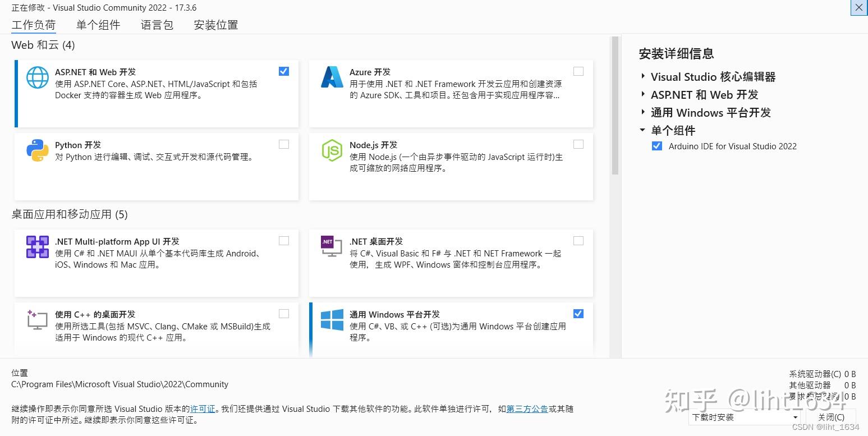Viewport: 868px width, 436px height.
Task: Click the workloads list vertical scrollbar thumb
Action: pyautogui.click(x=615, y=105)
